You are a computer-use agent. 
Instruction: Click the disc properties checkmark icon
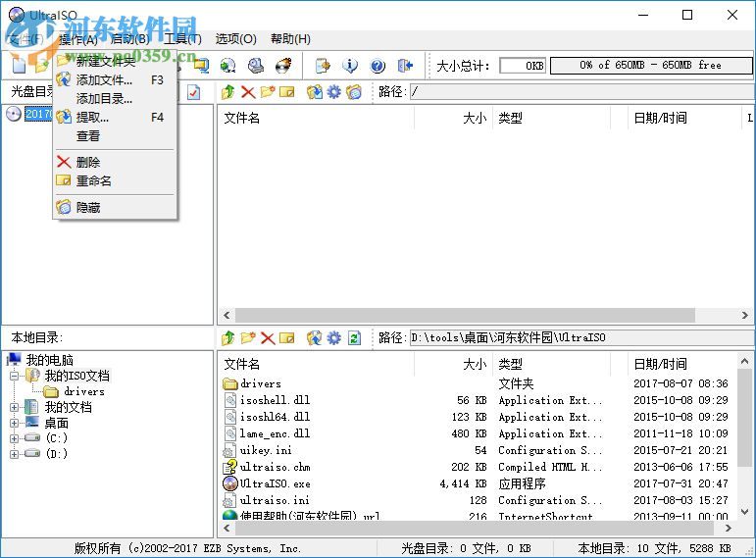tap(194, 91)
